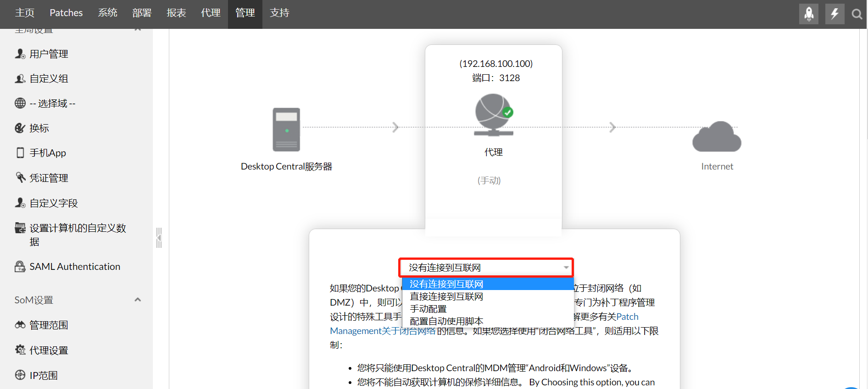
Task: Open the SAML Authentication link
Action: click(x=75, y=267)
